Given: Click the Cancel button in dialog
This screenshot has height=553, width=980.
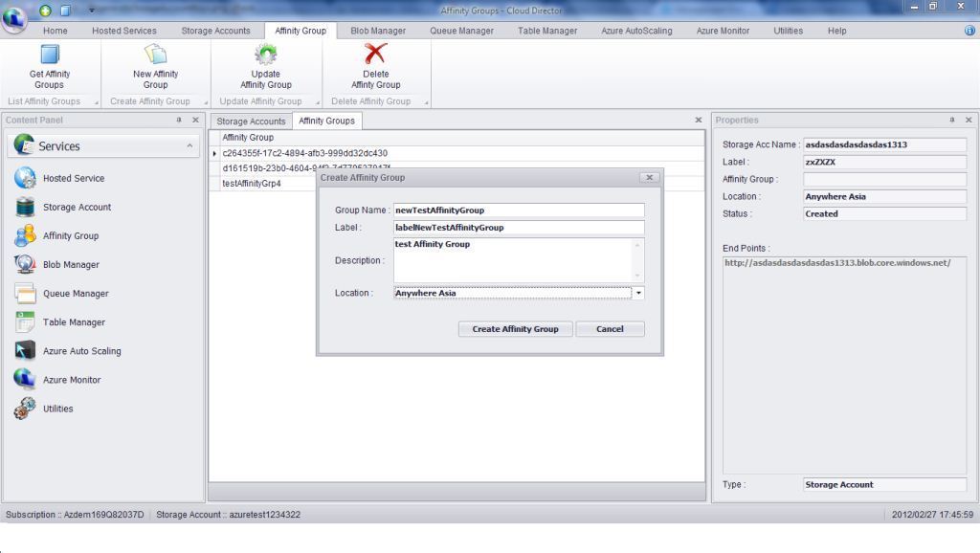Looking at the screenshot, I should [x=610, y=329].
